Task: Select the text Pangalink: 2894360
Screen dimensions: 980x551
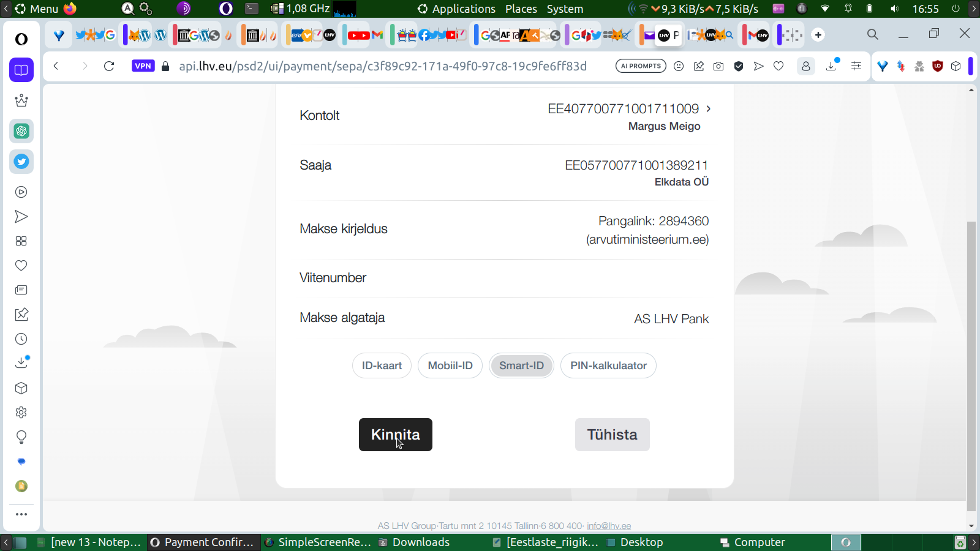Action: [654, 221]
